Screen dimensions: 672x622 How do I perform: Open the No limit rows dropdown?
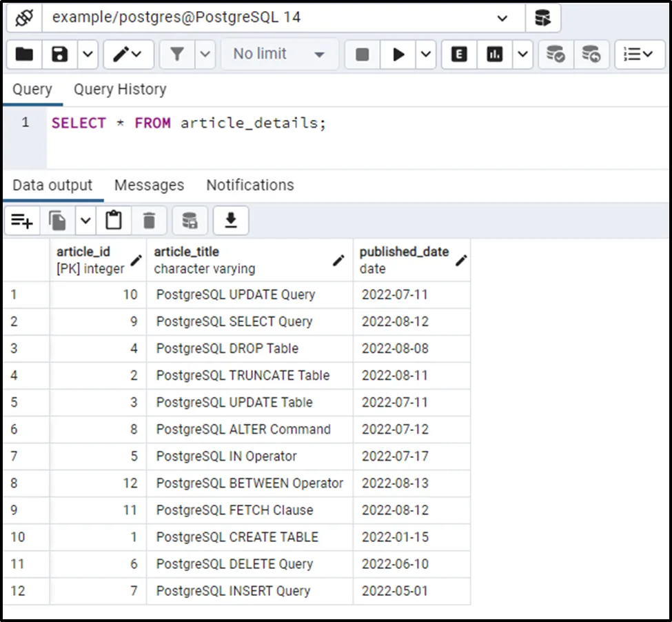click(x=279, y=54)
